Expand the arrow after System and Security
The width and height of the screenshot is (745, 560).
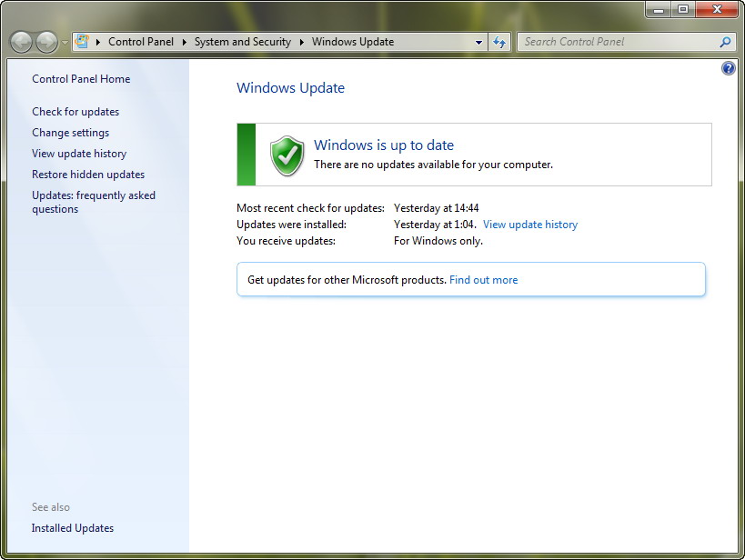coord(302,42)
